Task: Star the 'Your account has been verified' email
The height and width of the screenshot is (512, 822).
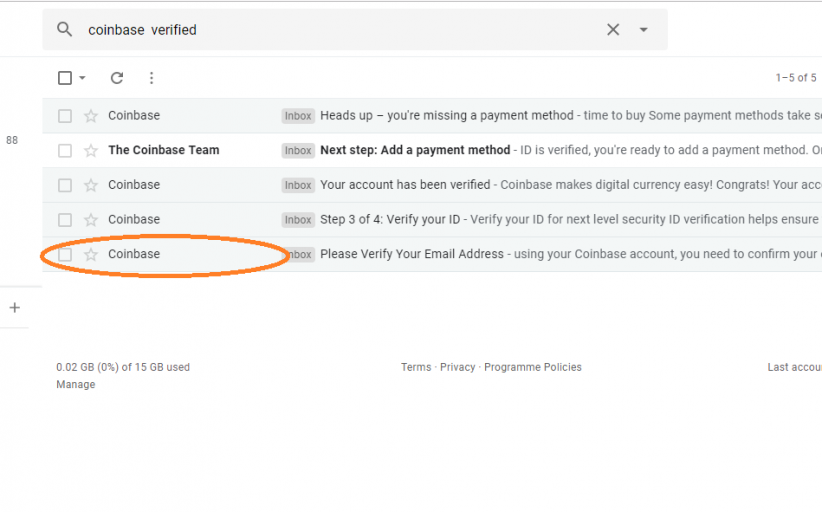Action: (91, 185)
